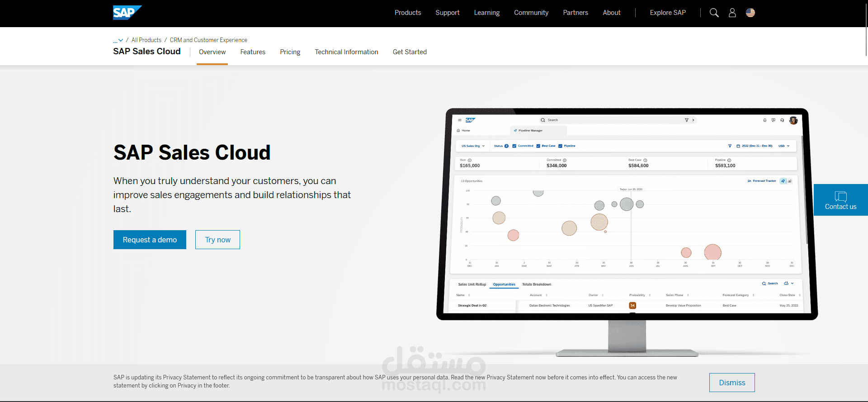Open USD currency dropdown in preview
Viewport: 868px width, 402px height.
point(784,146)
